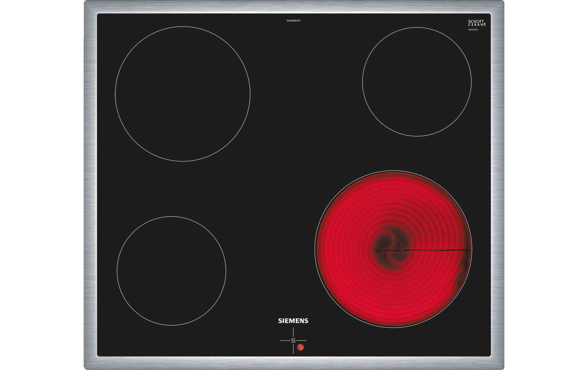588x370 pixels.
Task: Click the SCHOTT CERAN logo
Action: pyautogui.click(x=477, y=23)
